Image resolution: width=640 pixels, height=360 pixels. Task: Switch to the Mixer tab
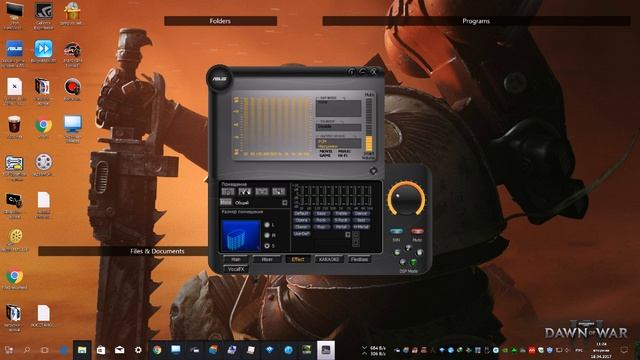coord(267,259)
